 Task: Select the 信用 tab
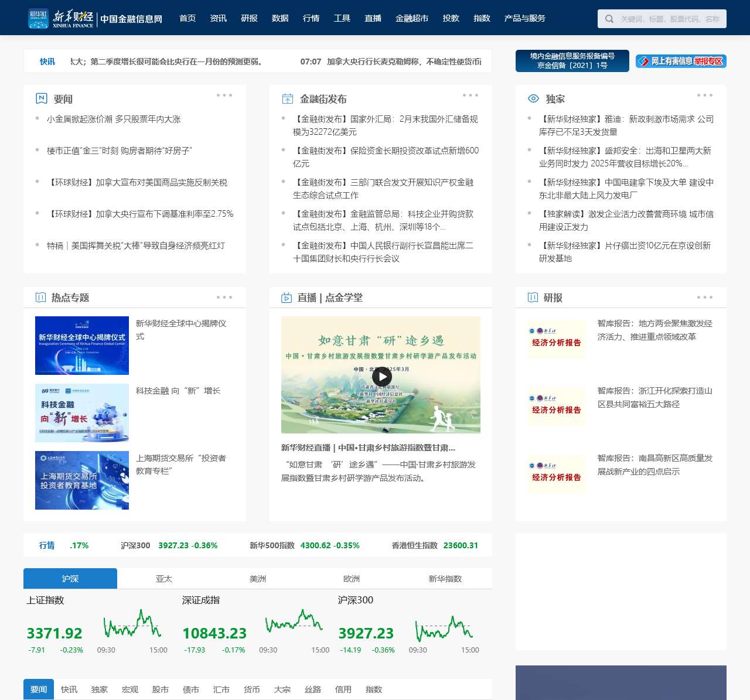pos(343,689)
